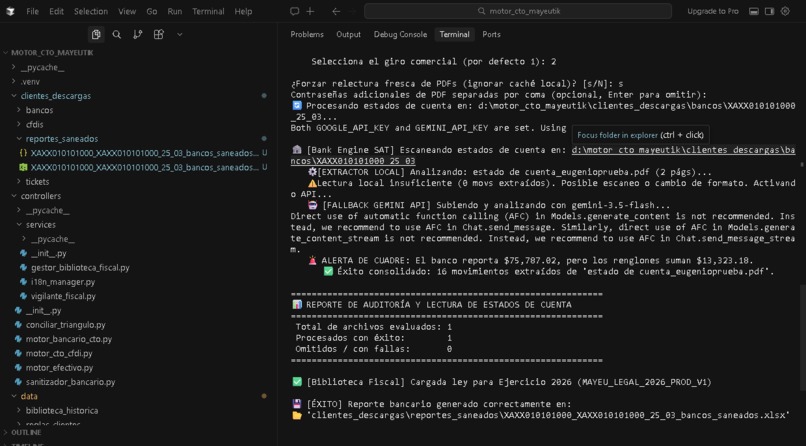The height and width of the screenshot is (446, 806).
Task: Collapse the clientes_descargas folder
Action: (56, 96)
